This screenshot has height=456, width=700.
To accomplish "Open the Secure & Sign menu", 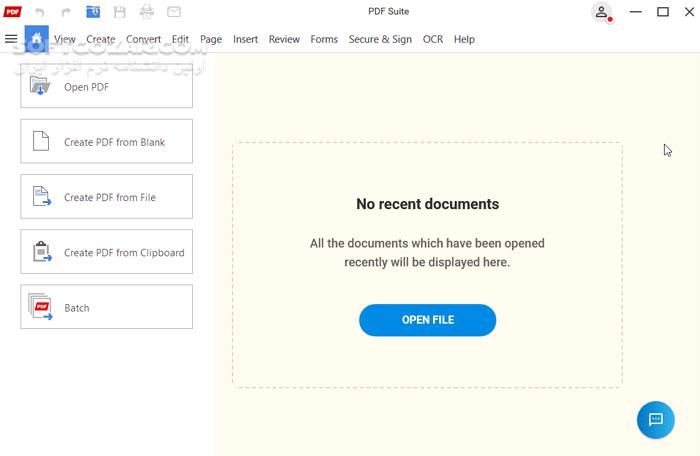I will [x=380, y=39].
